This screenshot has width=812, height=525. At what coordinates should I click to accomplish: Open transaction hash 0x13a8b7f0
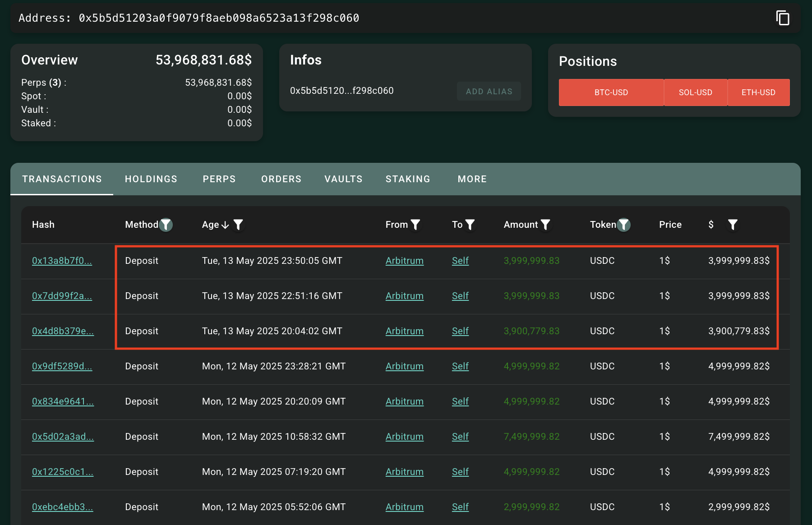[62, 261]
